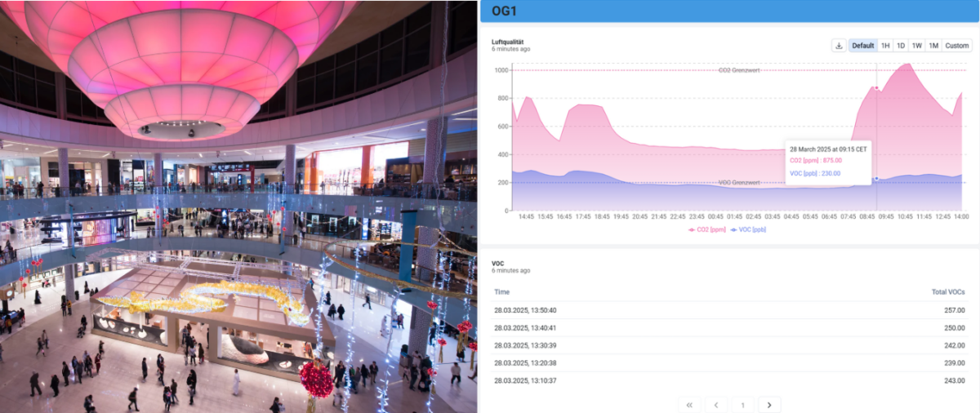Sort the table by the Time column

click(502, 291)
